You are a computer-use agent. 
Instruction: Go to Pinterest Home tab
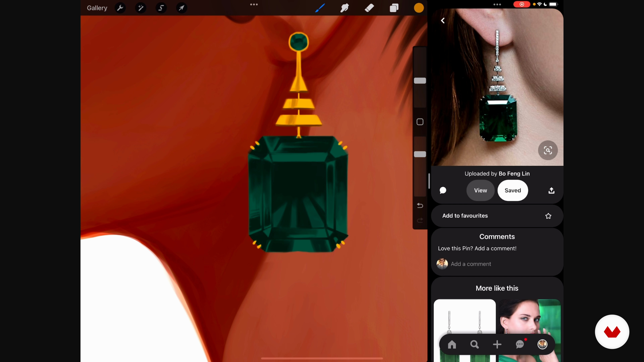click(x=452, y=345)
